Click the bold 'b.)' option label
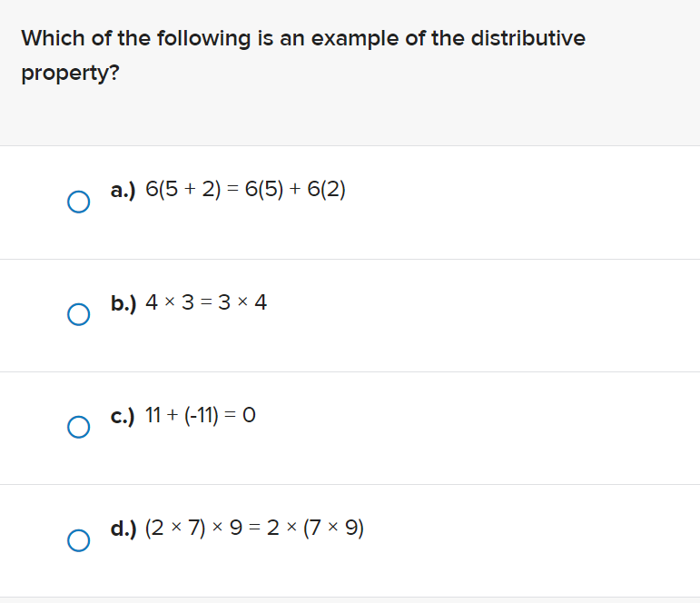Image resolution: width=700 pixels, height=603 pixels. [x=123, y=302]
